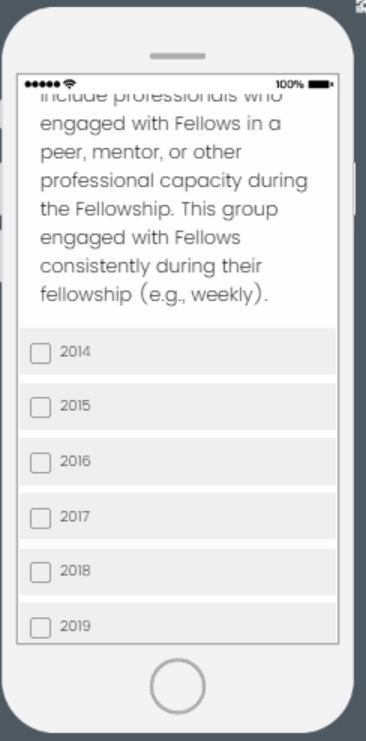366x741 pixels.
Task: Click the battery icon in status bar
Action: 321,85
